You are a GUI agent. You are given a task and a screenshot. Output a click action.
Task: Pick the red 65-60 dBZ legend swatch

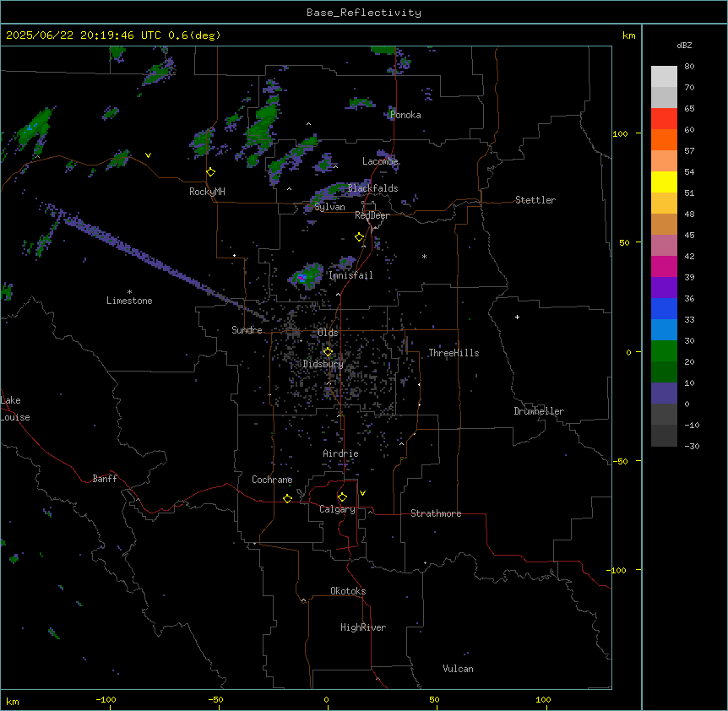664,119
